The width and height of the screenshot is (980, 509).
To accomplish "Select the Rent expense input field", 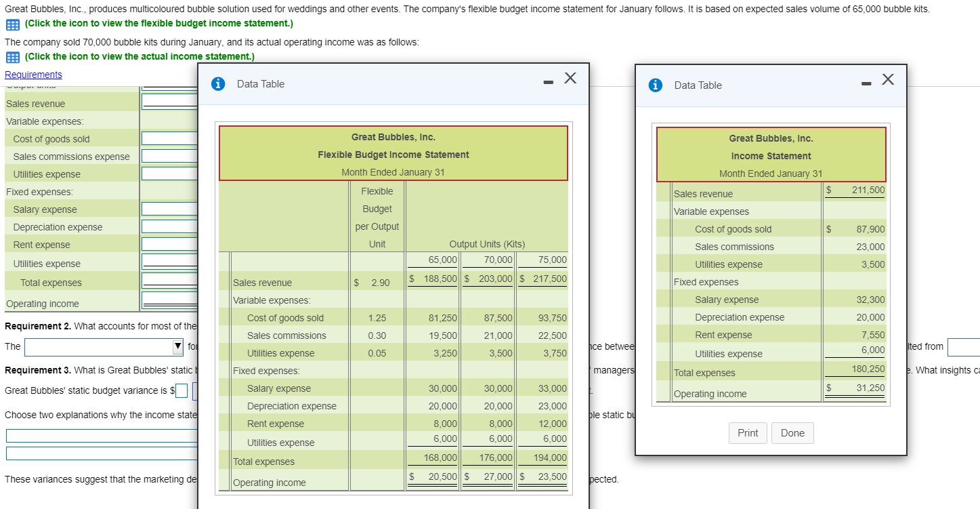I will [169, 243].
